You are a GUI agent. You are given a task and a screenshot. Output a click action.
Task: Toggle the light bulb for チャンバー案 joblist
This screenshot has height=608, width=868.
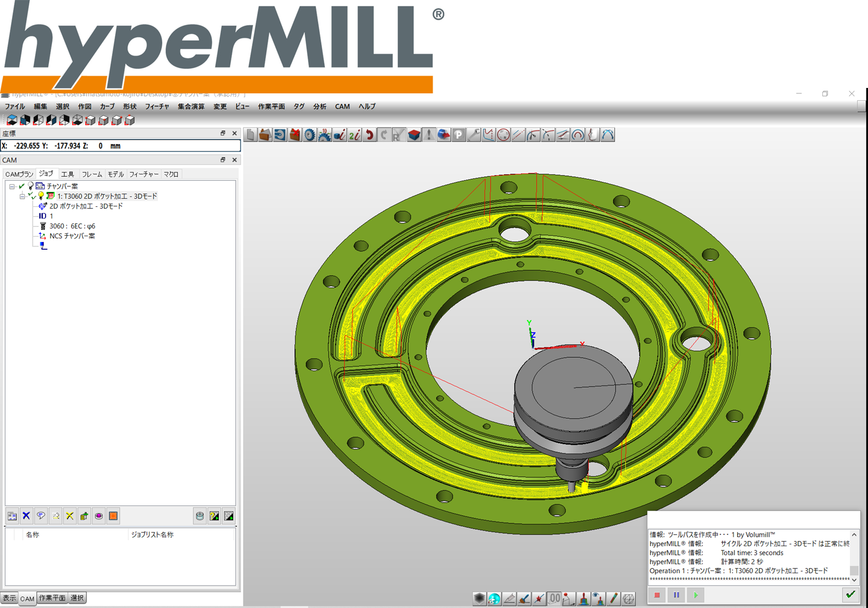click(30, 186)
